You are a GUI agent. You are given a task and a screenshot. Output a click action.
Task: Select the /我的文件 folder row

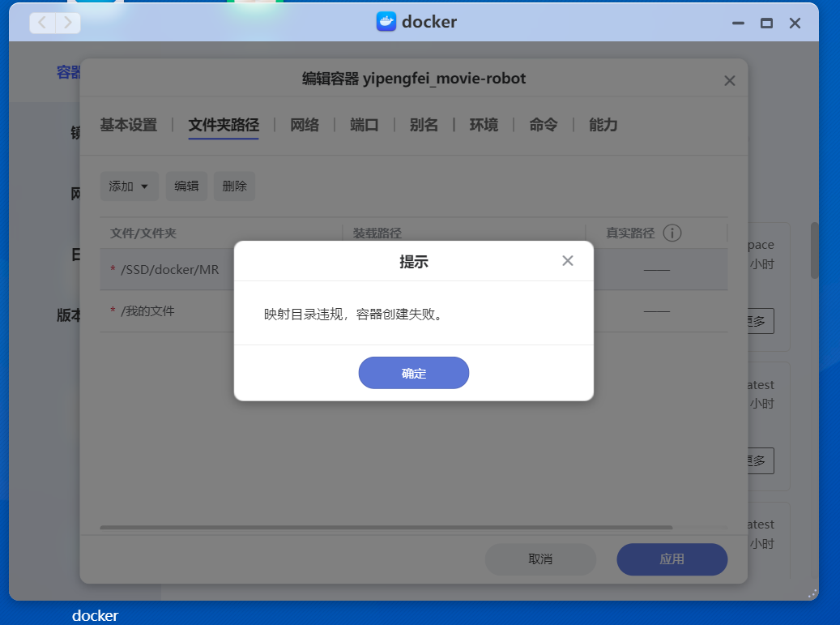[147, 311]
